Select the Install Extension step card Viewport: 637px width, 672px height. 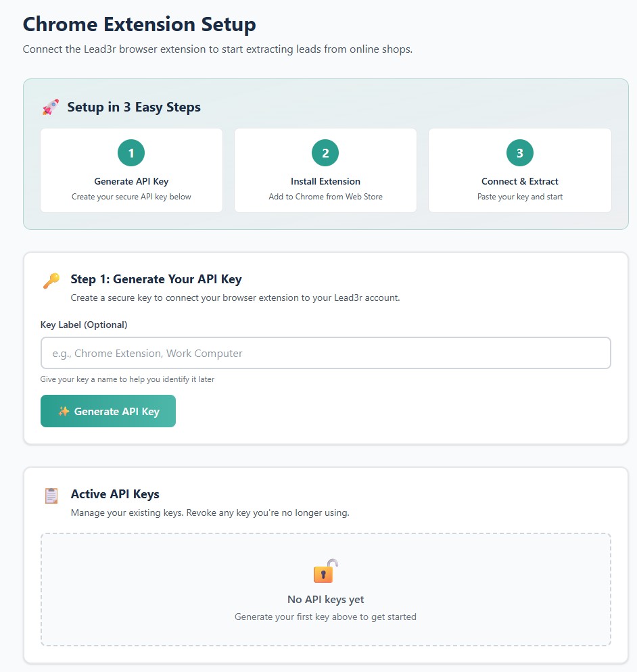pos(325,170)
